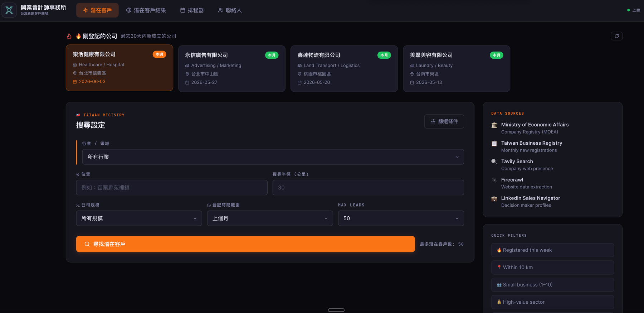Click Monthly new registrations text
Screen dimensions: 644x313
529,150
